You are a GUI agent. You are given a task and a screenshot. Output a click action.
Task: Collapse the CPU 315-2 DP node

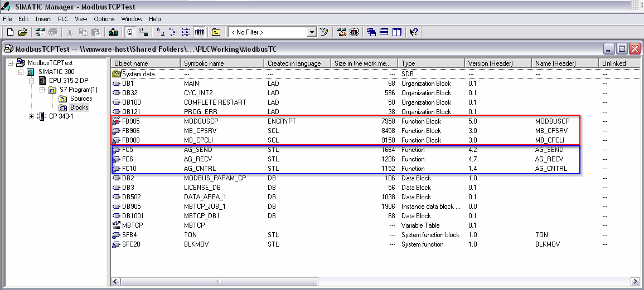32,81
